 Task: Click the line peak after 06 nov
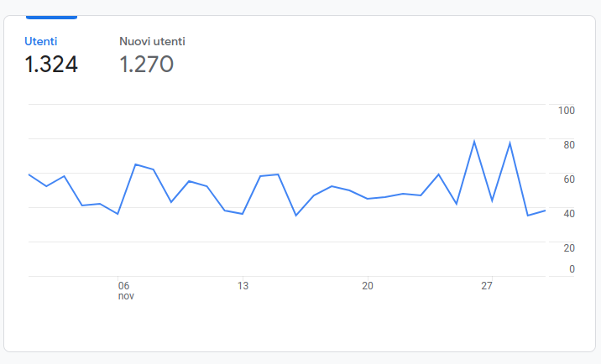click(x=136, y=164)
